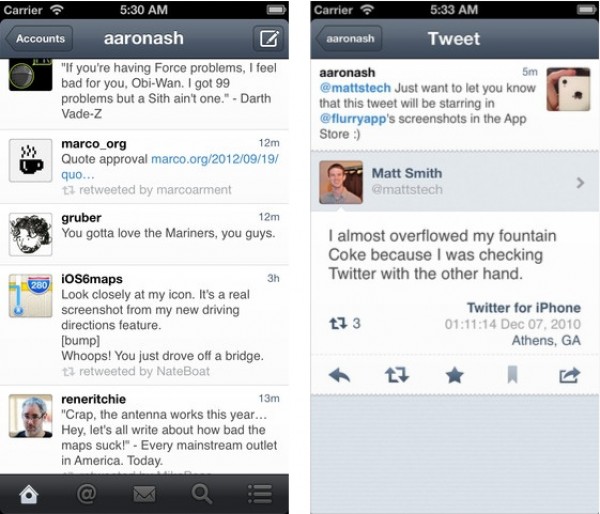This screenshot has width=600, height=514.
Task: Tap the reply arrow icon
Action: pos(339,375)
